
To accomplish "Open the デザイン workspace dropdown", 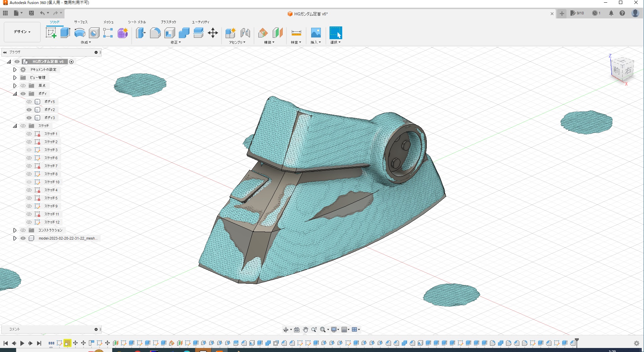I will click(22, 32).
